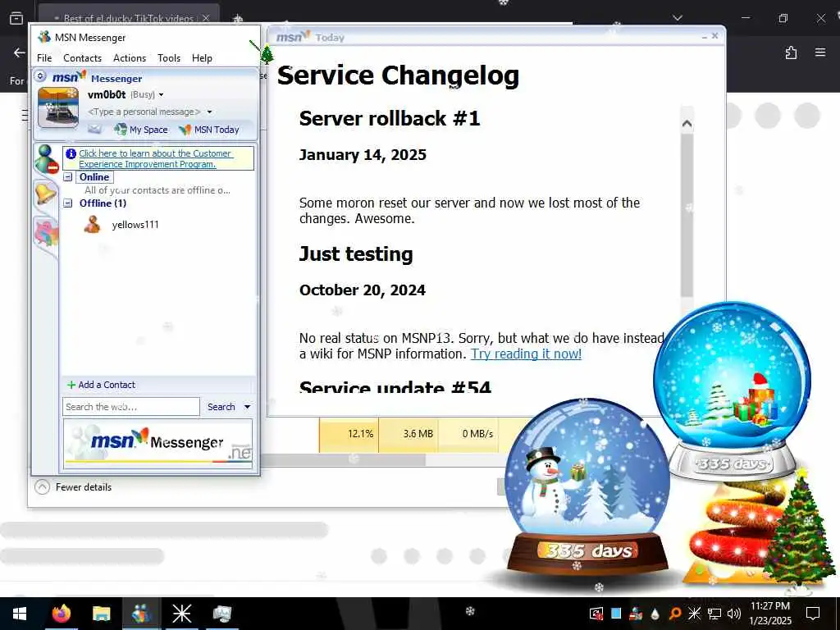The image size is (840, 630).
Task: Collapse Task Manager with Fewer details
Action: tap(73, 487)
